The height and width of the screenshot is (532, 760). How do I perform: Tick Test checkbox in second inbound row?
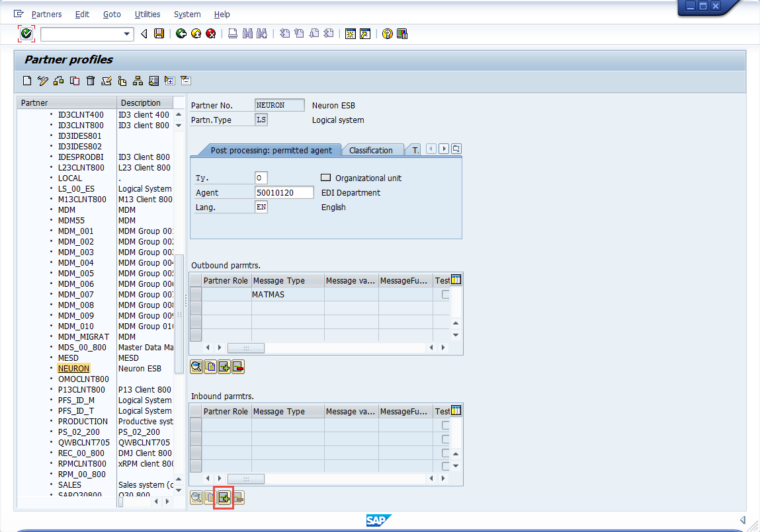pos(445,439)
